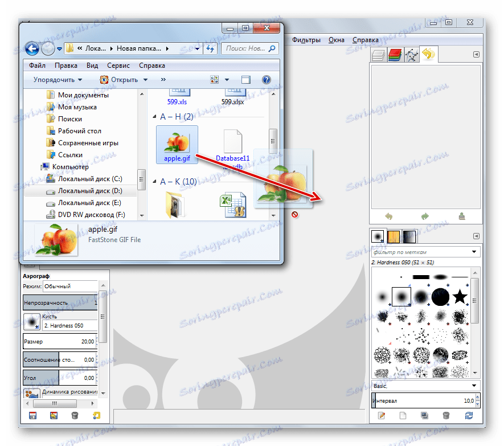Click the refresh button beside address bar
This screenshot has width=504, height=446.
pos(210,48)
